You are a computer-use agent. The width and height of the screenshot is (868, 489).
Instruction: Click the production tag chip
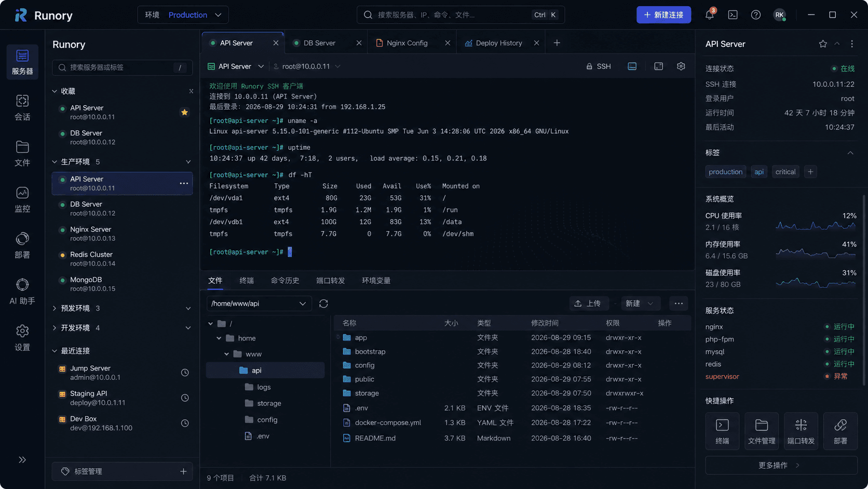coord(725,172)
